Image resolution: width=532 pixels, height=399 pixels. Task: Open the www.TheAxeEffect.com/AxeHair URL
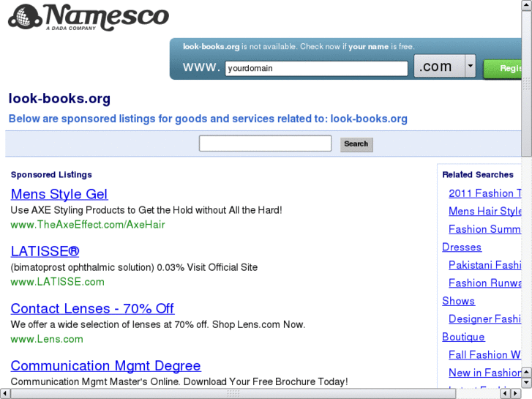(88, 225)
